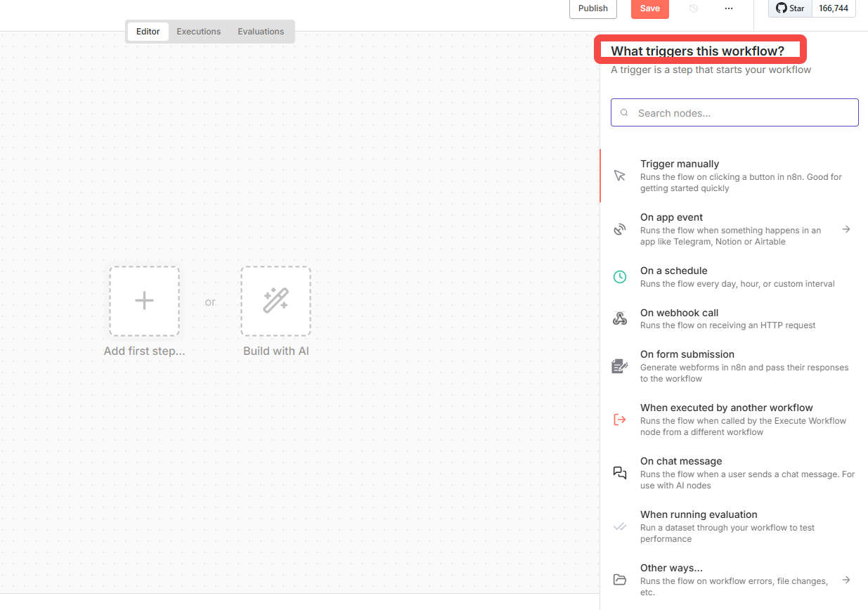Screen dimensions: 868x610
Task: Click the Other ways folder icon
Action: coord(619,580)
